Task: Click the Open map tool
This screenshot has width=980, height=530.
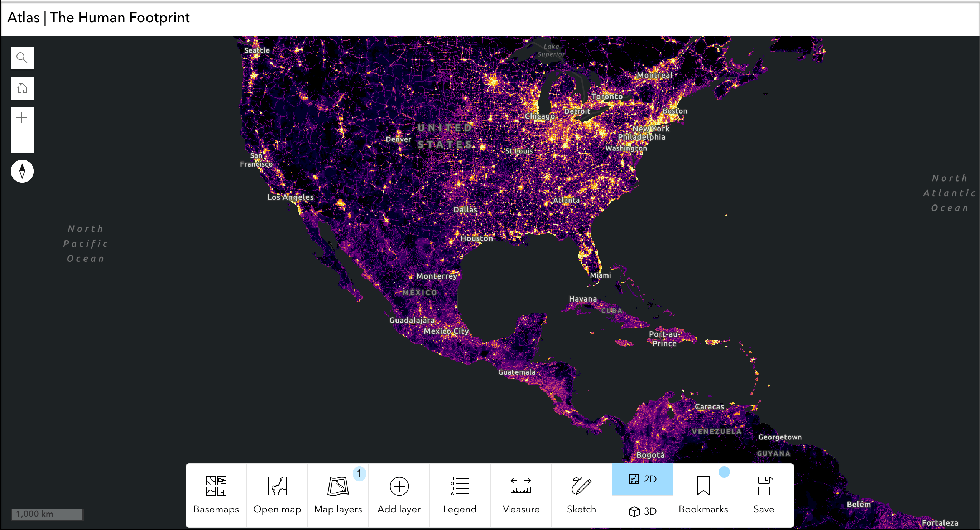Action: pos(277,495)
